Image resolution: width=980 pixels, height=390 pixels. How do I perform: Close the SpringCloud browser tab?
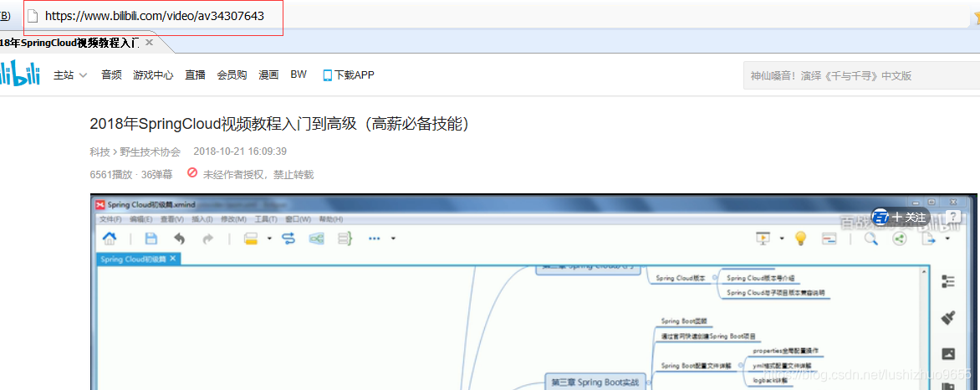(x=149, y=43)
